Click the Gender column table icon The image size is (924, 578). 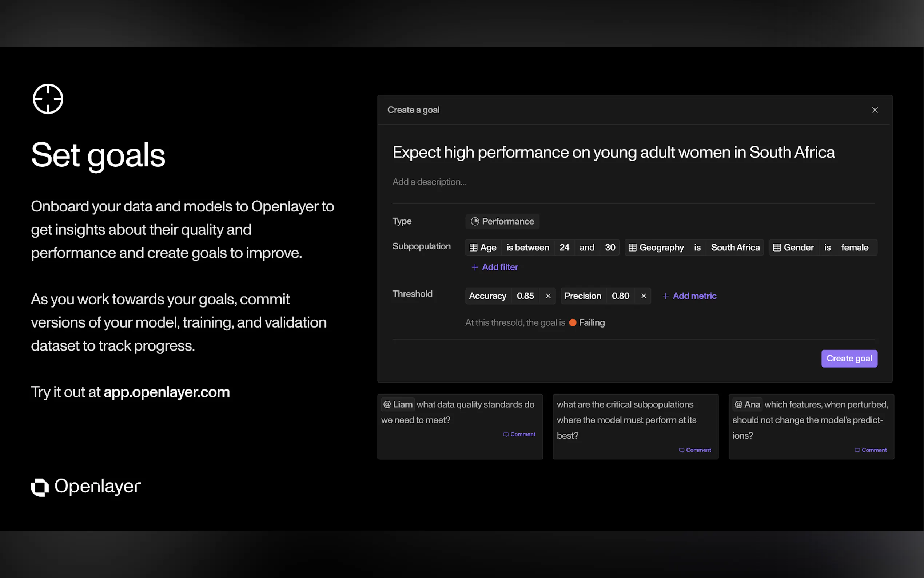point(777,248)
